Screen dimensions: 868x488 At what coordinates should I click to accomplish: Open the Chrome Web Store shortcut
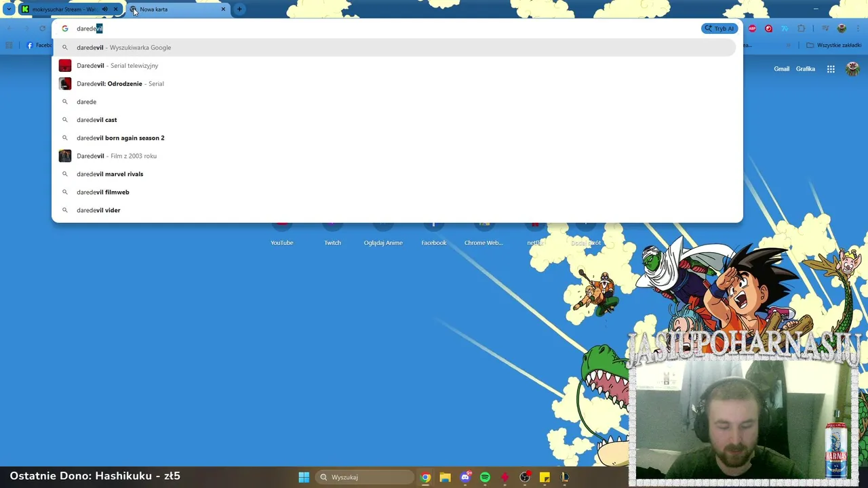pos(484,235)
